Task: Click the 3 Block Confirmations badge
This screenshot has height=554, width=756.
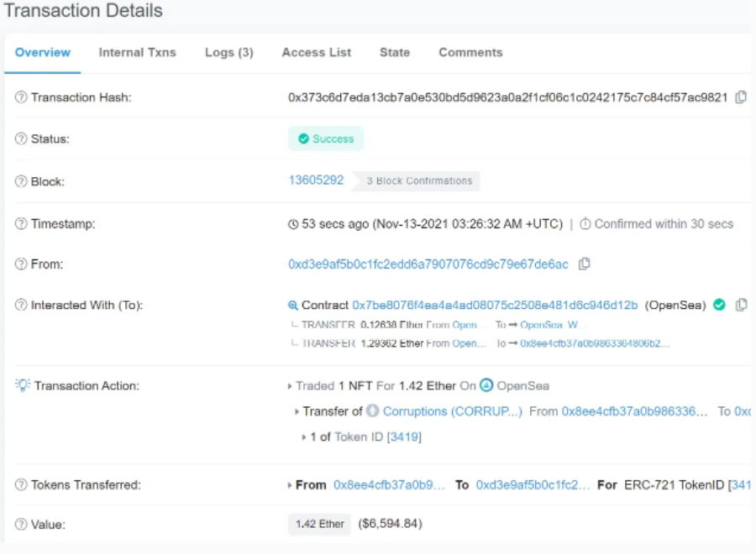Action: pyautogui.click(x=415, y=180)
